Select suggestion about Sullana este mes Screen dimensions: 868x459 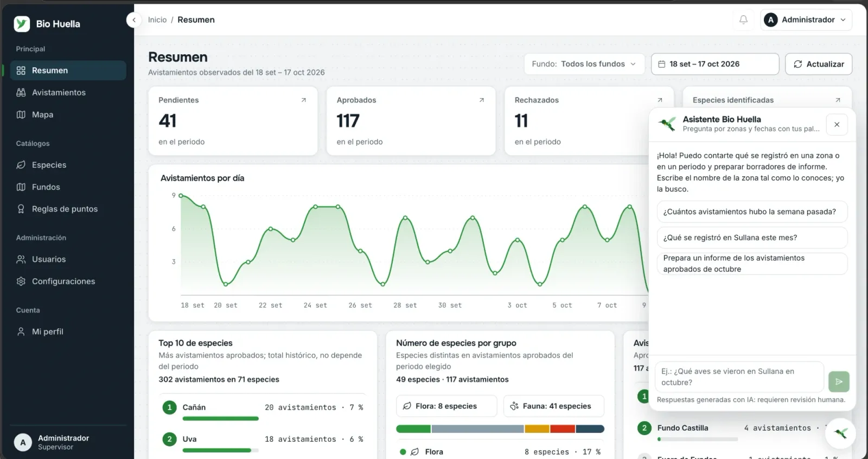coord(752,238)
